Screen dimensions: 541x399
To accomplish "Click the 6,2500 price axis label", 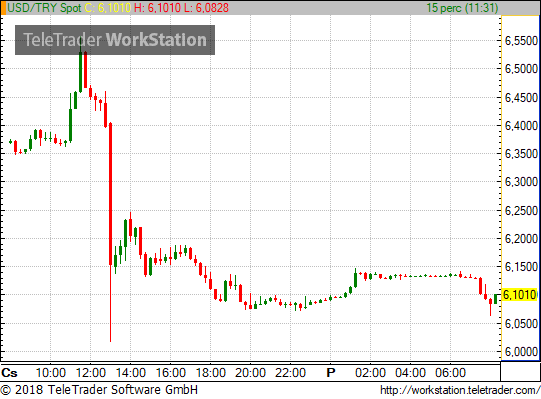I will point(521,211).
